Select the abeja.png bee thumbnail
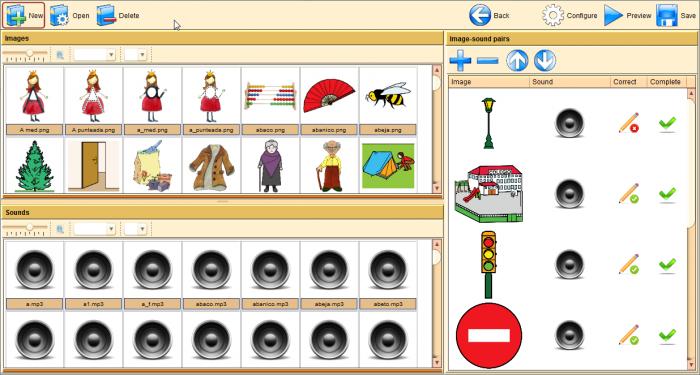Image resolution: width=700 pixels, height=375 pixels. (x=388, y=101)
